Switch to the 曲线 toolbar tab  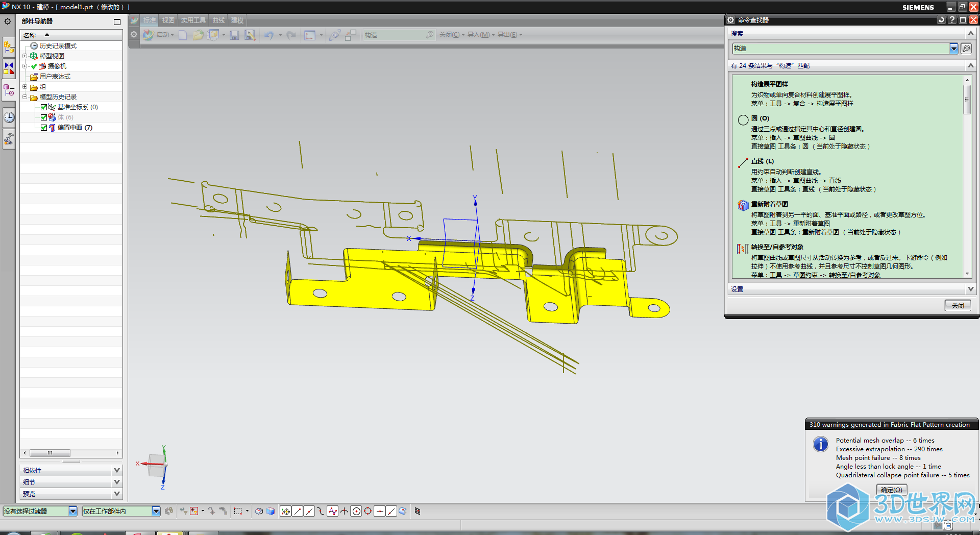pyautogui.click(x=218, y=20)
